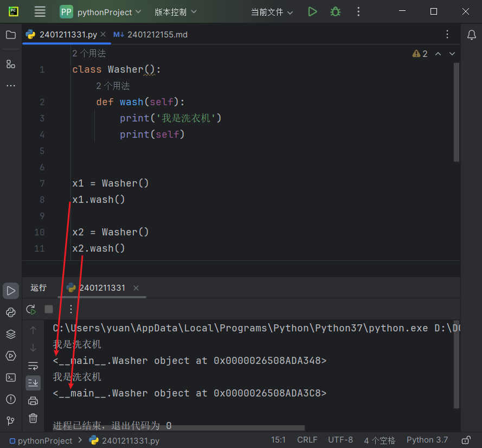Click the up stack trace arrow
The height and width of the screenshot is (448, 482).
(x=33, y=330)
